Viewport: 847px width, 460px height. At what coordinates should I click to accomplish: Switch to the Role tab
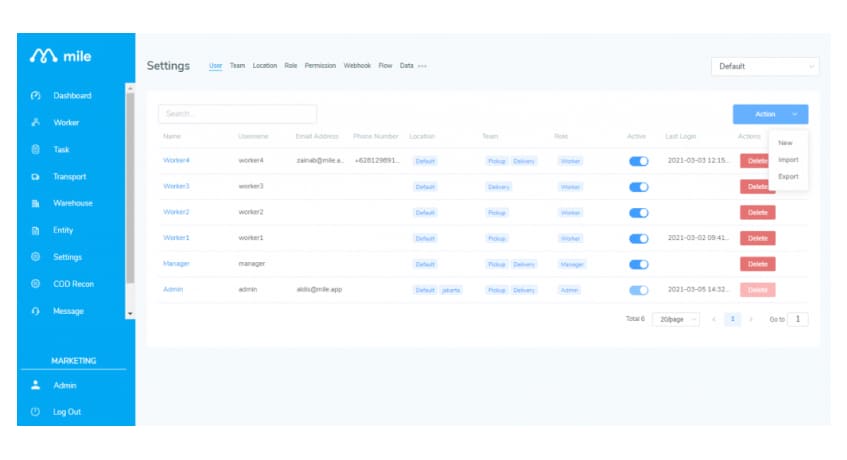(x=291, y=66)
